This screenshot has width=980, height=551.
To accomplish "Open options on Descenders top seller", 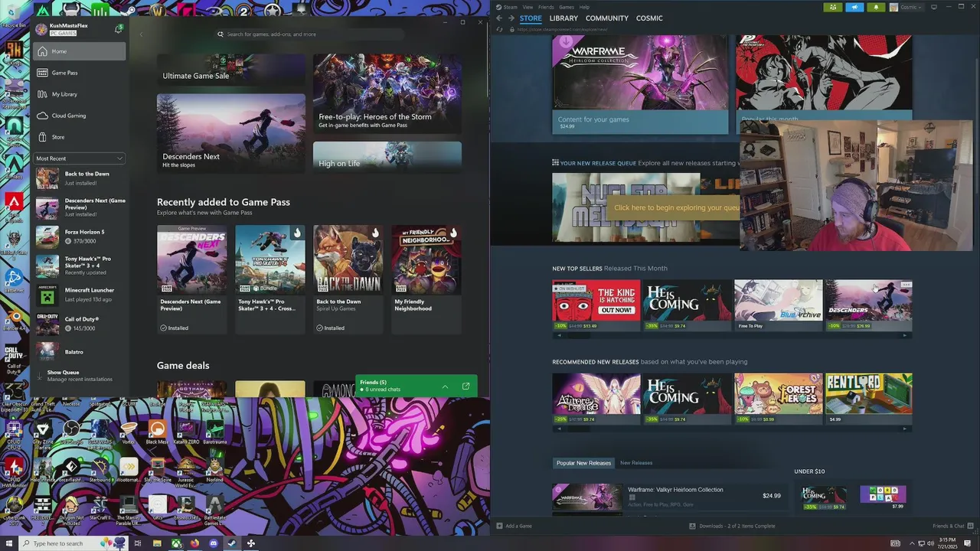I will (906, 285).
